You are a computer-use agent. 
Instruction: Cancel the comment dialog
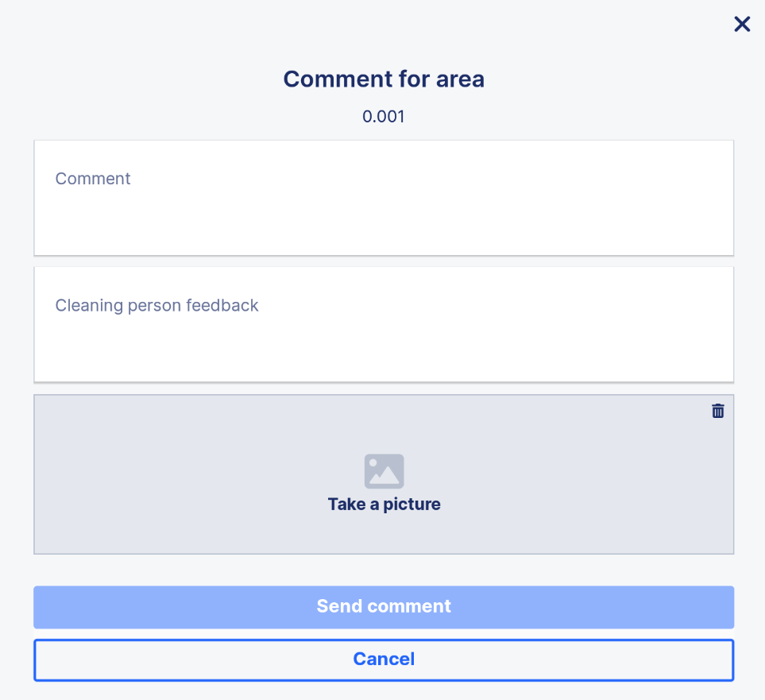point(384,659)
